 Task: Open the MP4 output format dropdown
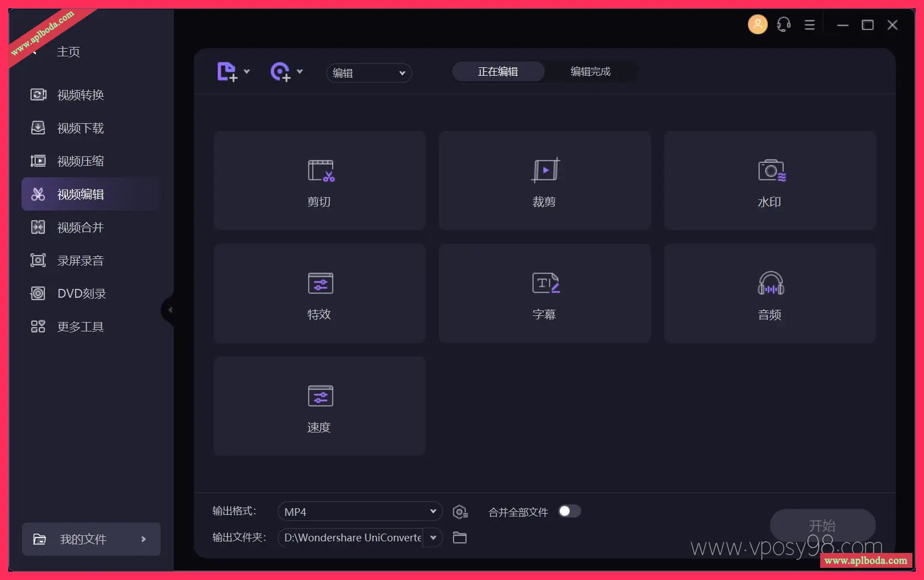(360, 512)
